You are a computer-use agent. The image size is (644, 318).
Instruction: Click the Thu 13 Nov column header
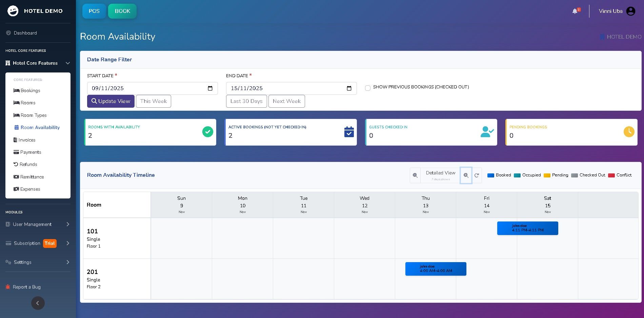point(426,205)
